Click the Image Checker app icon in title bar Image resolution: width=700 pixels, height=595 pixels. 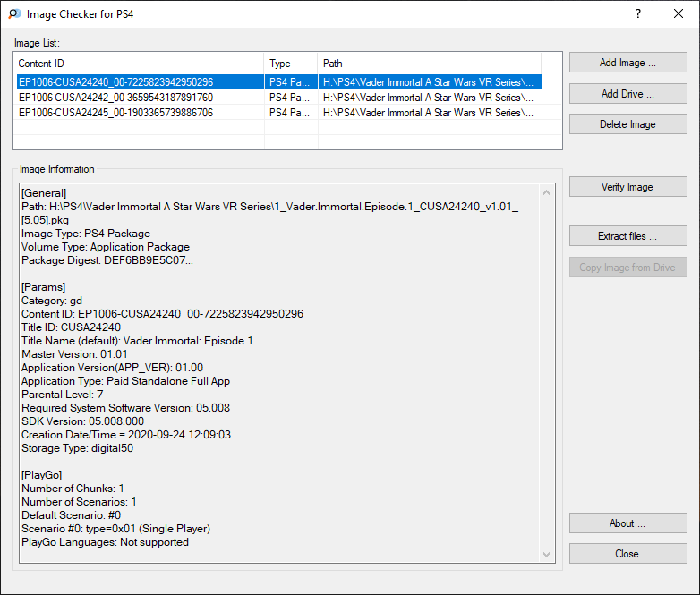[x=14, y=13]
